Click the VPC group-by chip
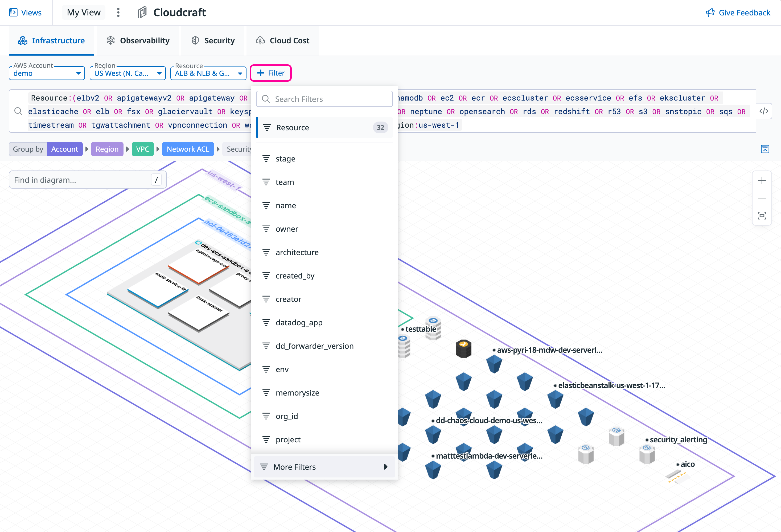781x532 pixels. pyautogui.click(x=142, y=149)
